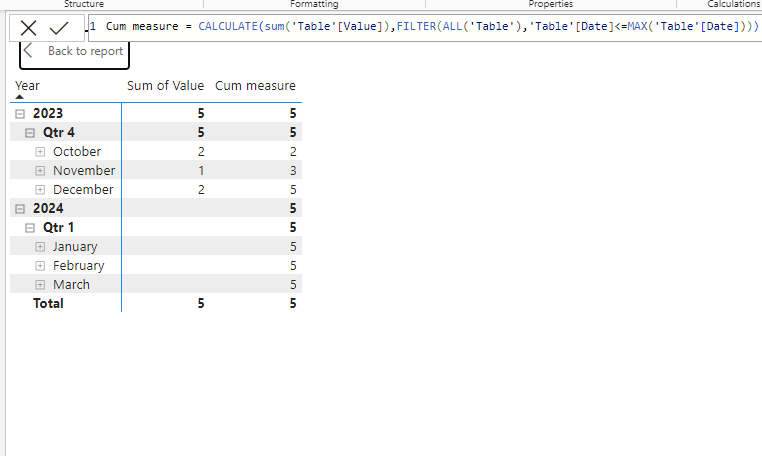This screenshot has height=456, width=762.
Task: Expand the March row
Action: pyautogui.click(x=40, y=284)
